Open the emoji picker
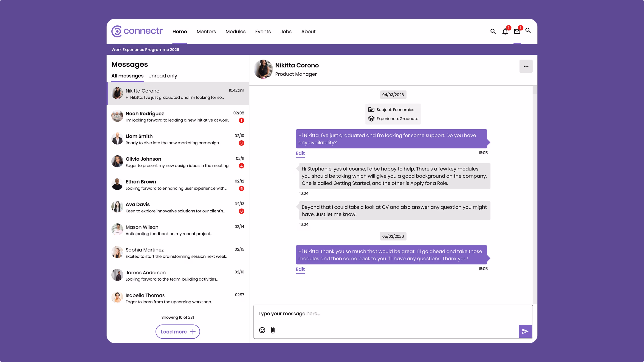Screen dimensions: 644x362 click(262, 330)
